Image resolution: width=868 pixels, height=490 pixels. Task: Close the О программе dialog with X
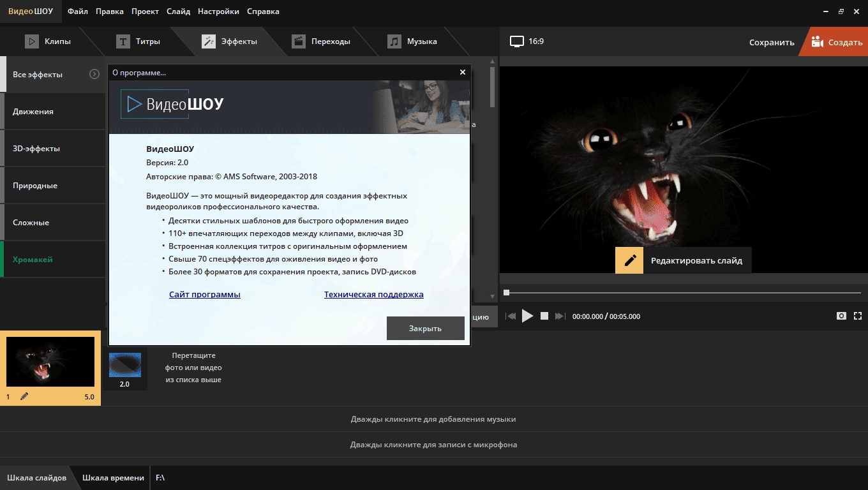(x=463, y=72)
